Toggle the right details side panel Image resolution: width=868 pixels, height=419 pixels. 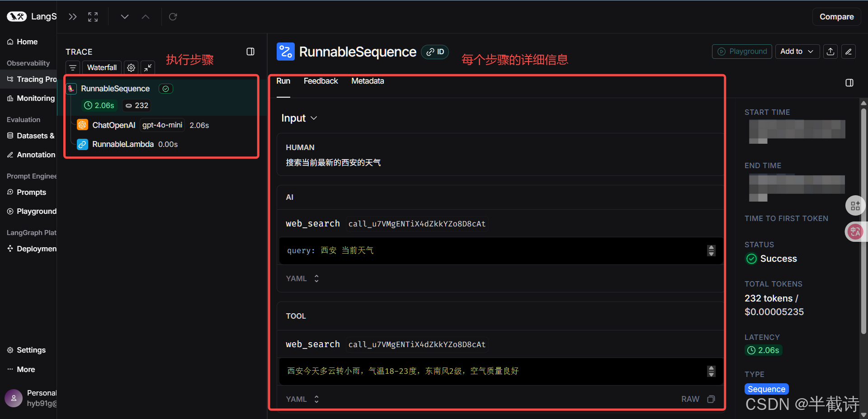(849, 83)
